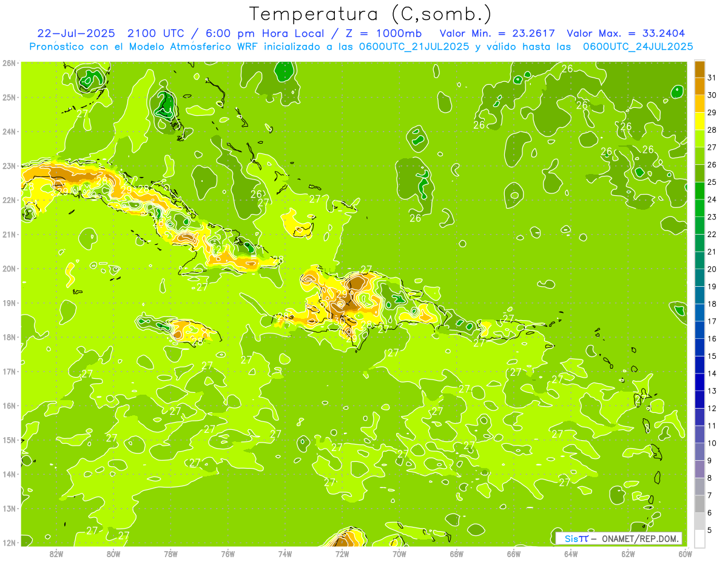The image size is (728, 562).
Task: Click the "20N" latitude axis label
Action: [9, 269]
